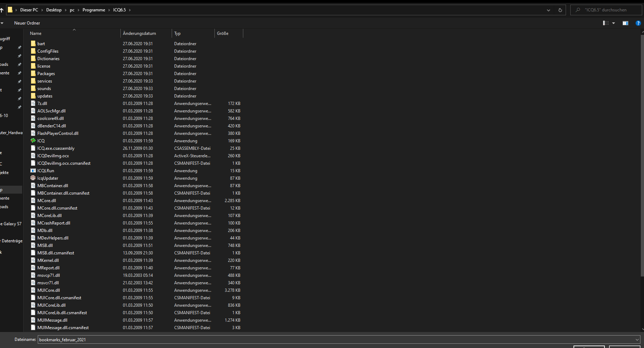Click the MCore.dll file icon

pyautogui.click(x=33, y=200)
